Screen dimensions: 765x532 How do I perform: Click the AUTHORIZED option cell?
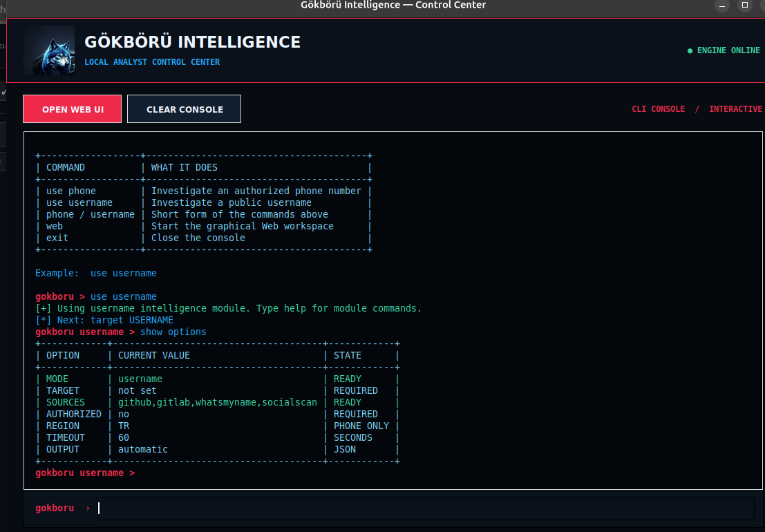coord(74,414)
